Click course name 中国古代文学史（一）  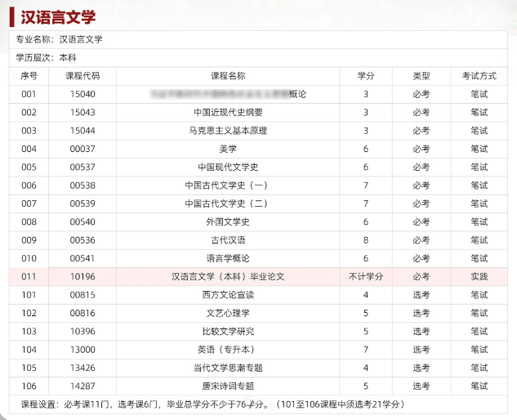click(x=226, y=185)
